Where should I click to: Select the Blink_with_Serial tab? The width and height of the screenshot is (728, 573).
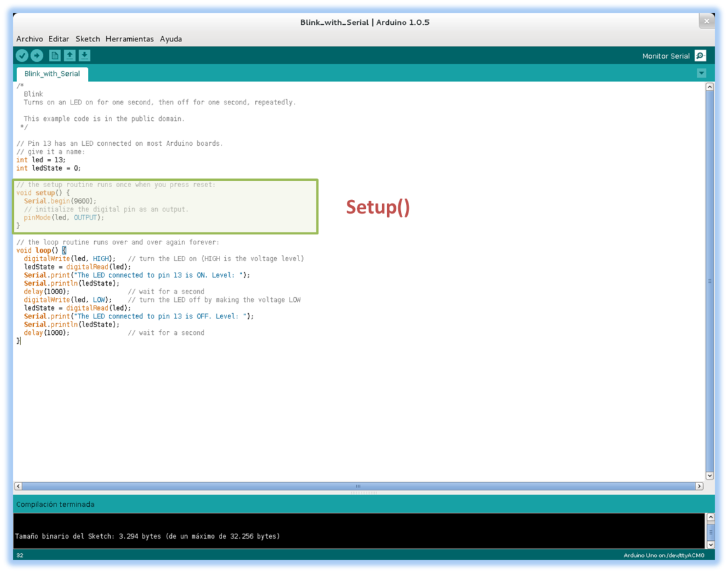click(52, 74)
